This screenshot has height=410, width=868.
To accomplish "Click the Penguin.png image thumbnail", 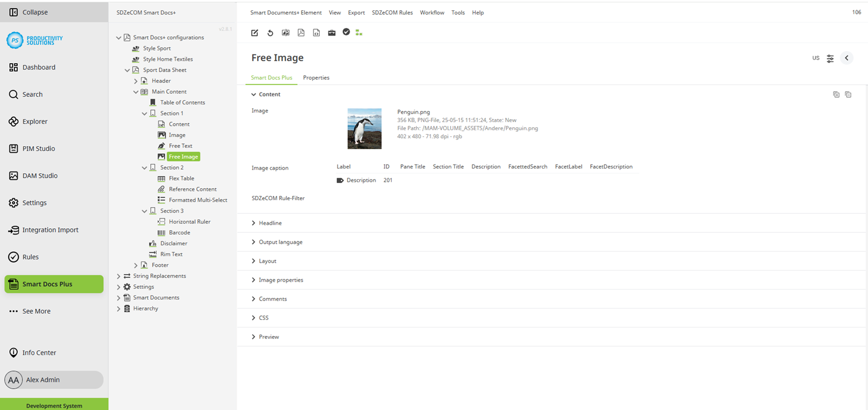I will coord(364,128).
